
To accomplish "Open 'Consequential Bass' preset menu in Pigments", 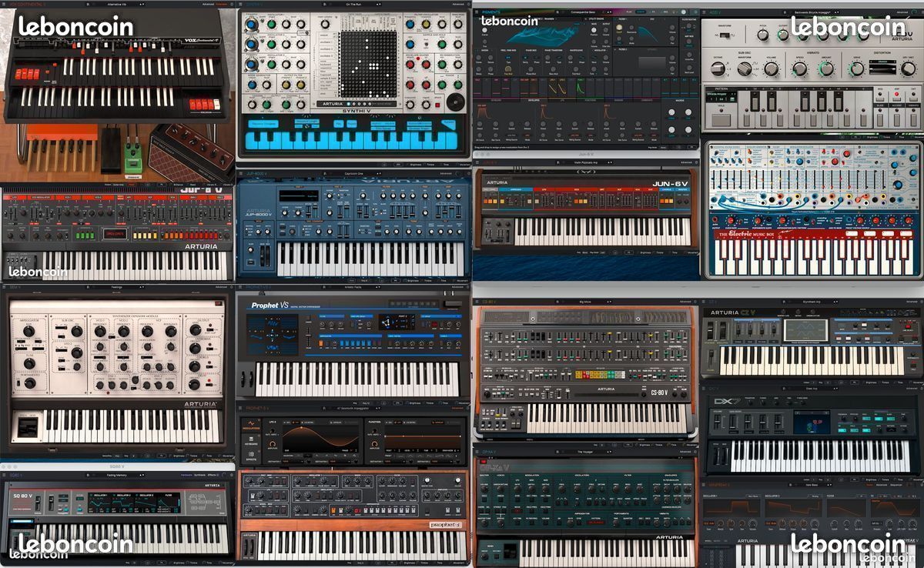I will coord(584,12).
